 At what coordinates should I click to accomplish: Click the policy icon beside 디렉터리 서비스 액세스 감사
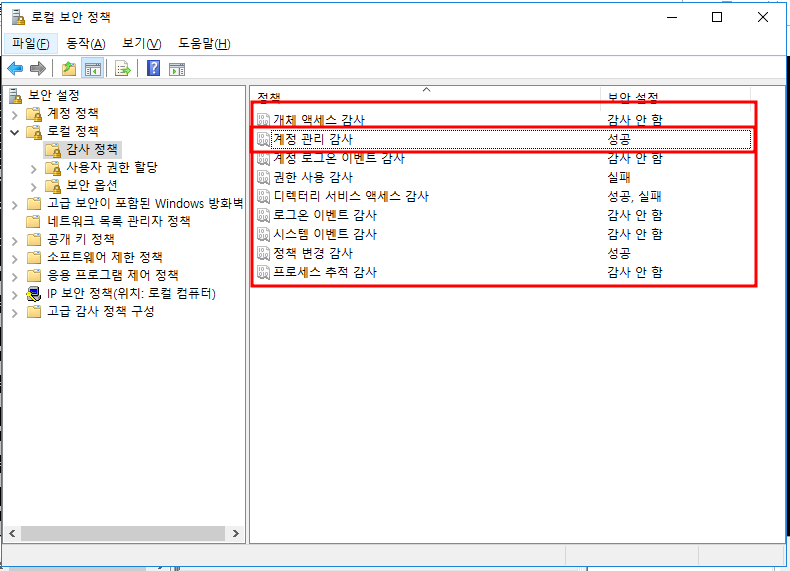pos(263,196)
